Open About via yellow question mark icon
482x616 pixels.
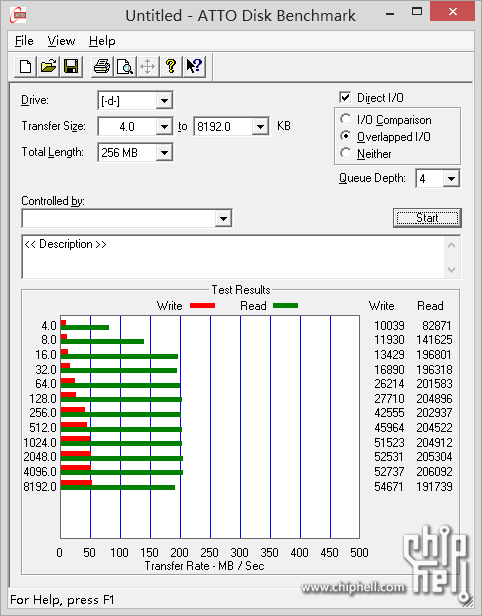[x=170, y=66]
